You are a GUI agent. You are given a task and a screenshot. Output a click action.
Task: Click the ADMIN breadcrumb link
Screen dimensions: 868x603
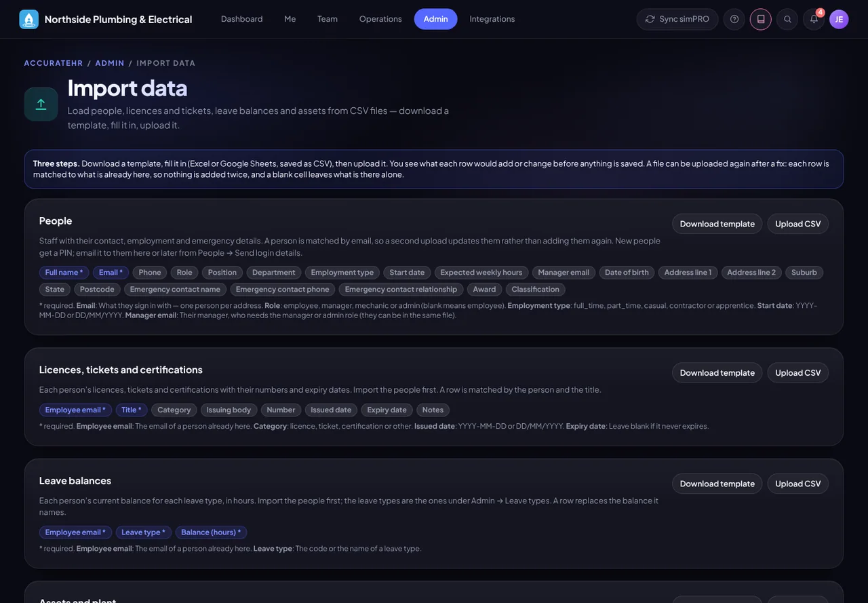[x=110, y=63]
